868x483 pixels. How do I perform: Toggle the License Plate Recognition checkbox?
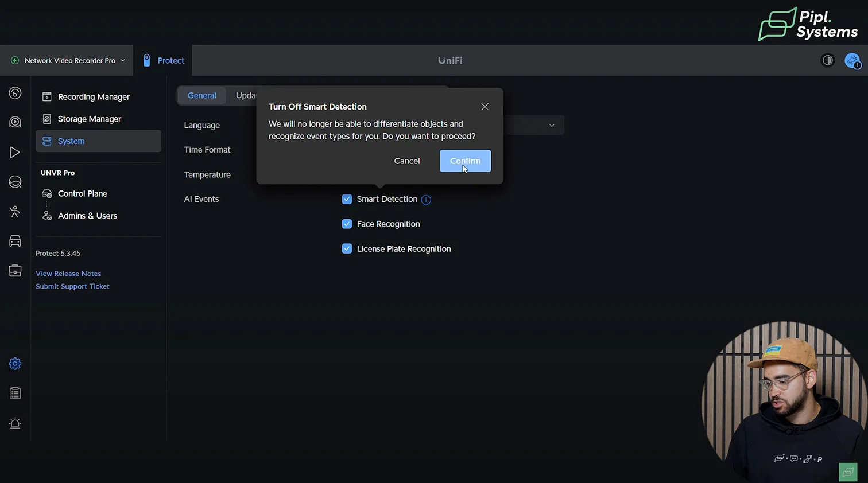click(347, 248)
